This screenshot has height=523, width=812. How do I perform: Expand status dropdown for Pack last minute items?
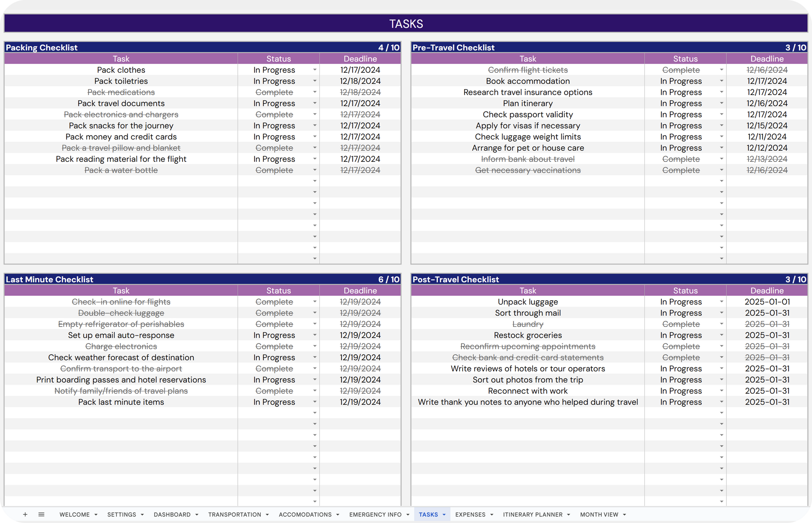click(315, 402)
